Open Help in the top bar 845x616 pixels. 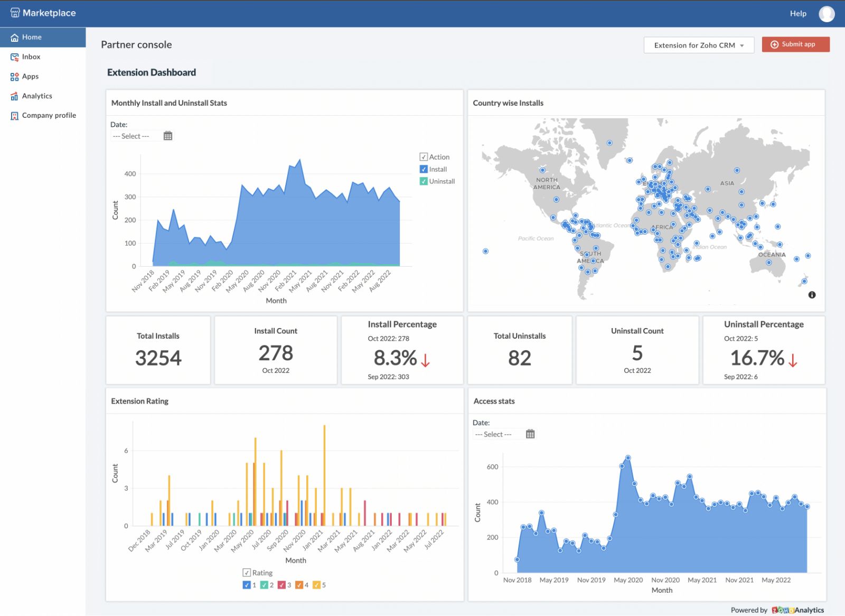(x=797, y=14)
